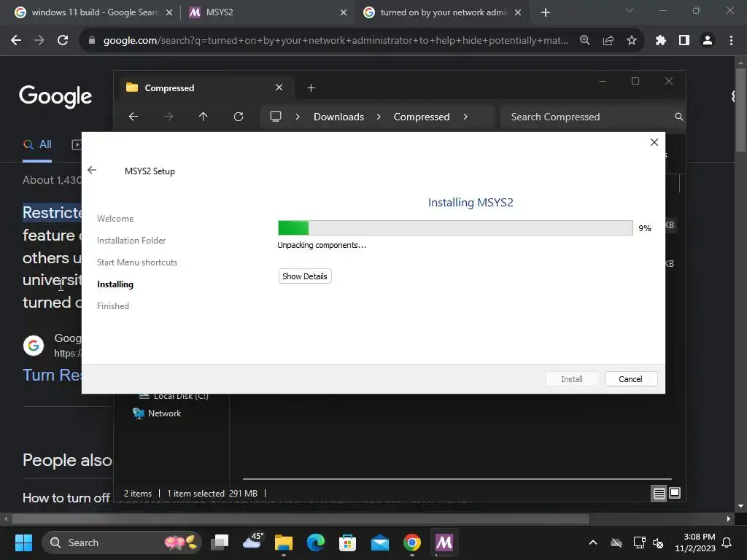Click the Cancel button in installer
The width and height of the screenshot is (747, 560).
(631, 379)
